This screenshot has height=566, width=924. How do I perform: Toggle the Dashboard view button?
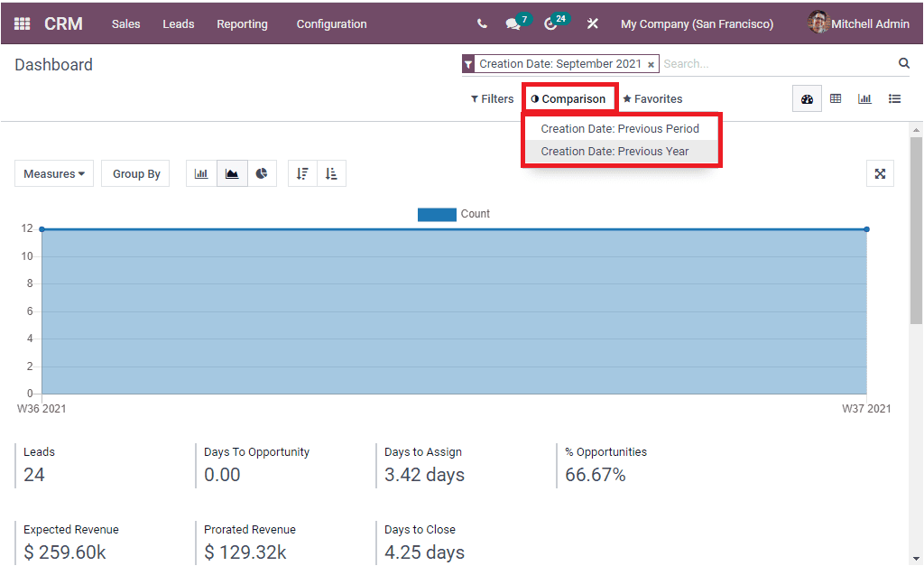806,98
